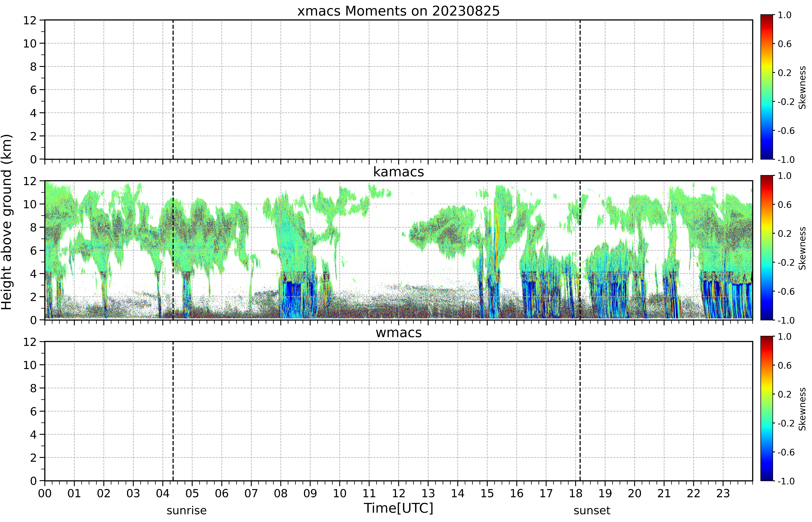Click the sunrise dashed line in wmacs panel
Image resolution: width=812 pixels, height=522 pixels.
pyautogui.click(x=173, y=411)
